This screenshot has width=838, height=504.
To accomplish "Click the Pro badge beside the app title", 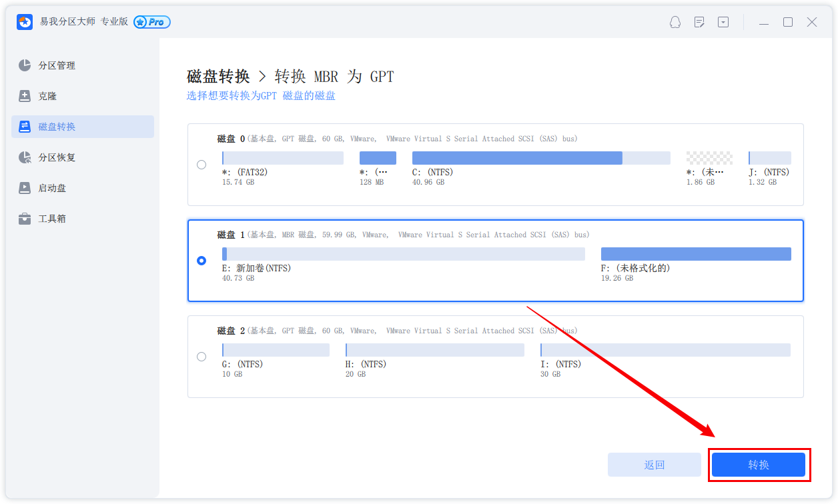I will 152,22.
